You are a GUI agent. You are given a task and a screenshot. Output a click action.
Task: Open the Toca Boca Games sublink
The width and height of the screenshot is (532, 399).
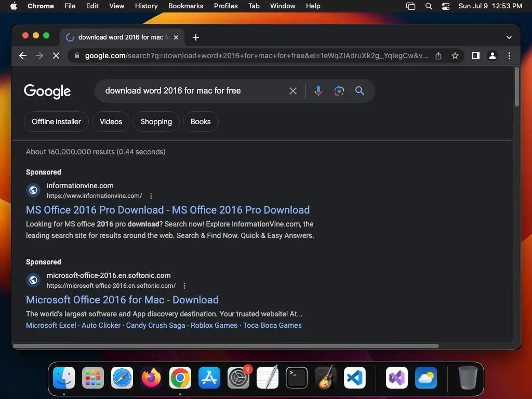[x=272, y=325]
